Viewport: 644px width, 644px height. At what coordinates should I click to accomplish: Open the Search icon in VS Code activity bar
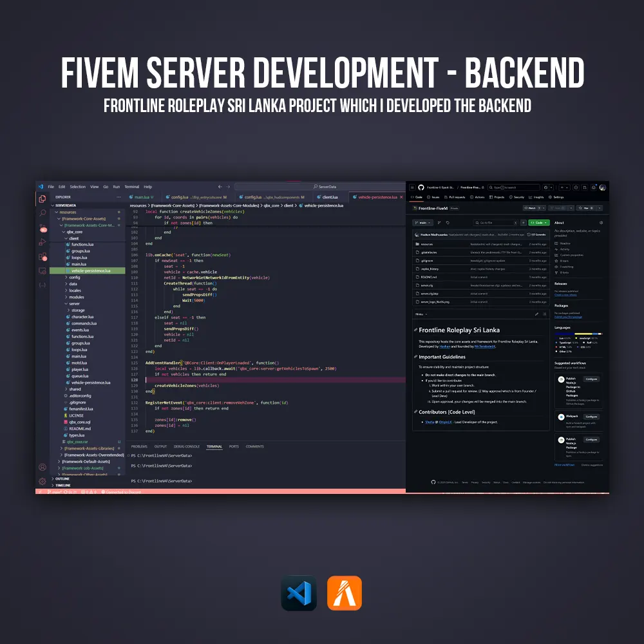pyautogui.click(x=42, y=213)
